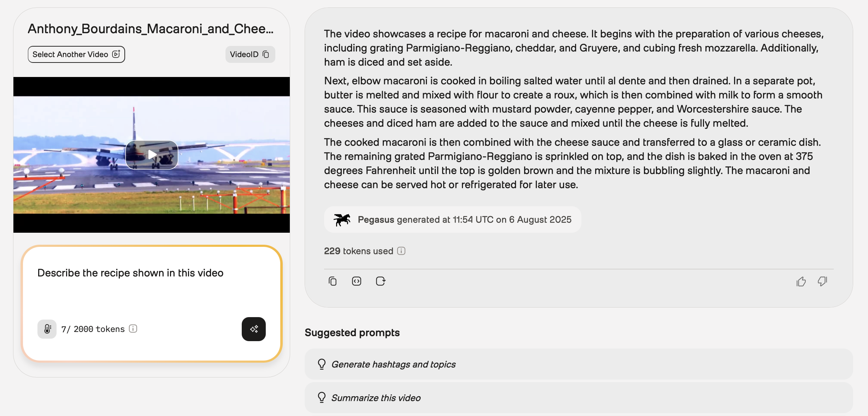The image size is (868, 416).
Task: Regenerate the Pegasus response
Action: 381,281
